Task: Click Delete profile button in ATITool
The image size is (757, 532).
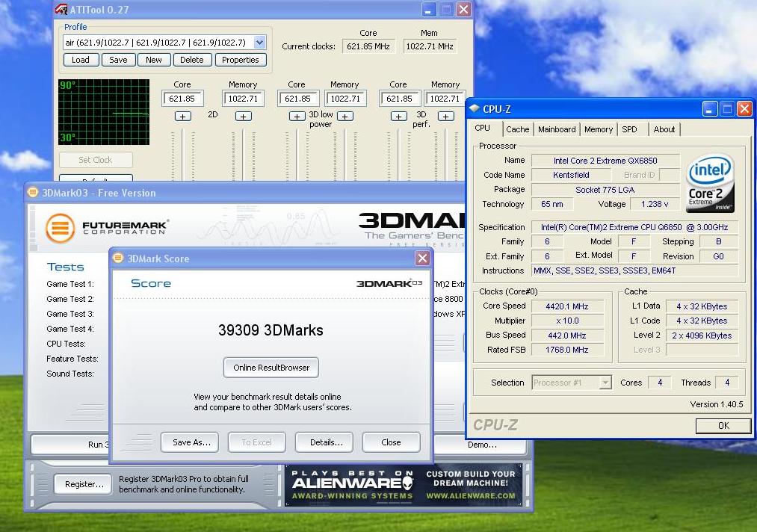Action: [191, 60]
